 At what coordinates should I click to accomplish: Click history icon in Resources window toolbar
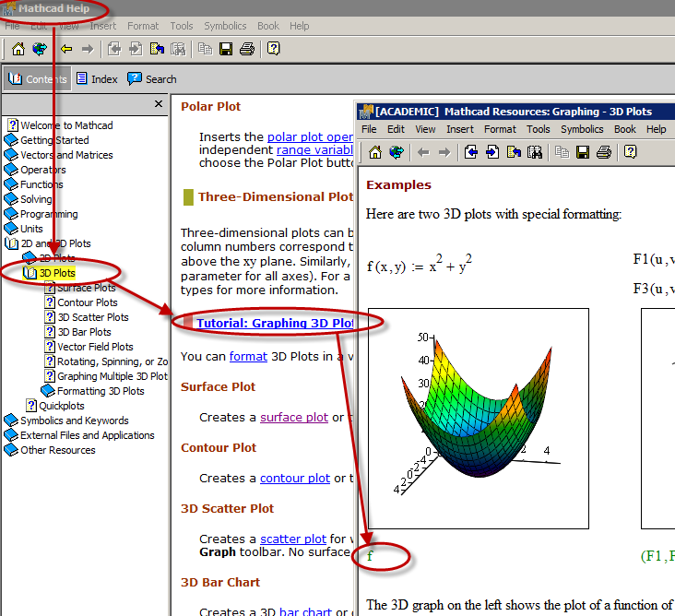click(x=514, y=152)
